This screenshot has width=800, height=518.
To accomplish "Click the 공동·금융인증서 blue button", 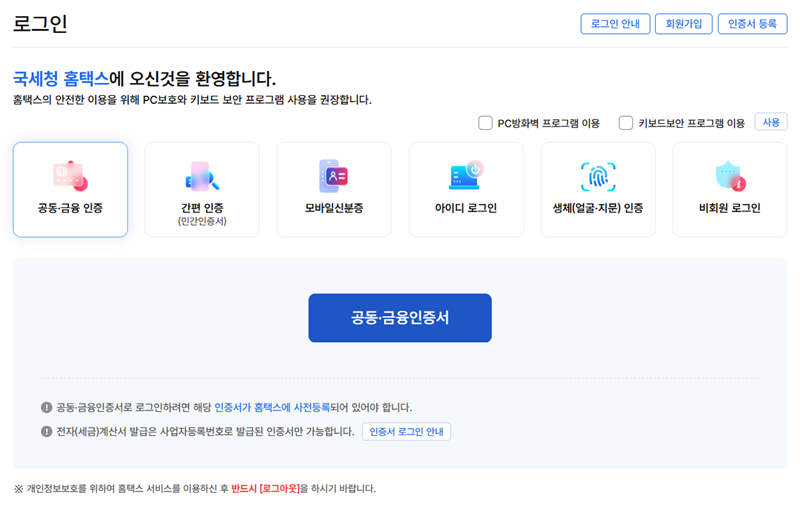I will tap(400, 318).
